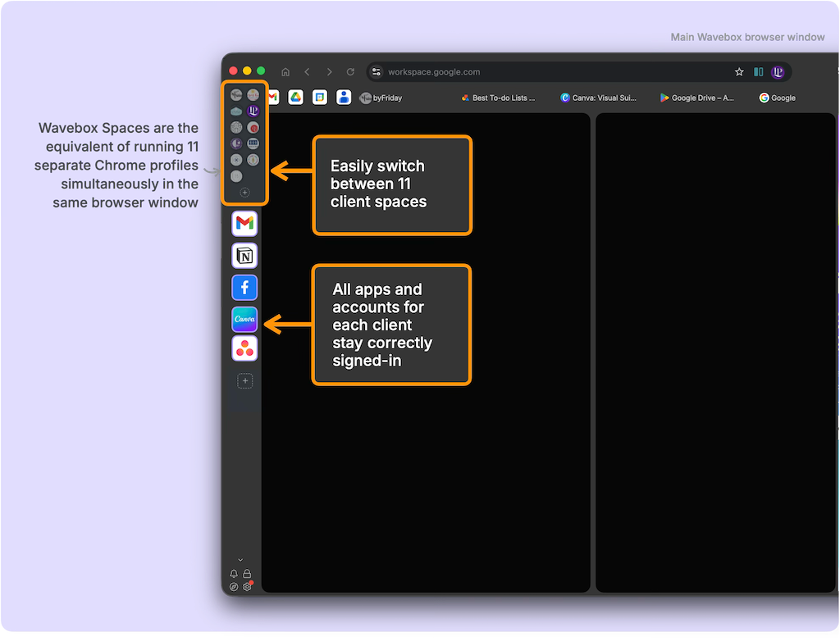Expand the sidebar chevron above the bell

tap(240, 560)
